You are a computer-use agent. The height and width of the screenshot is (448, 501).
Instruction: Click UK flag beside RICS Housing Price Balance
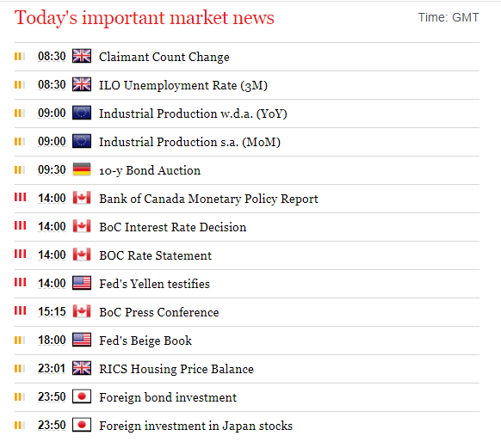click(82, 368)
